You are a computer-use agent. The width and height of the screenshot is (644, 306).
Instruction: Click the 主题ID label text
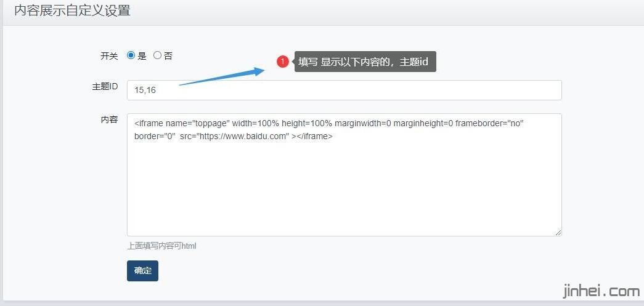[105, 87]
